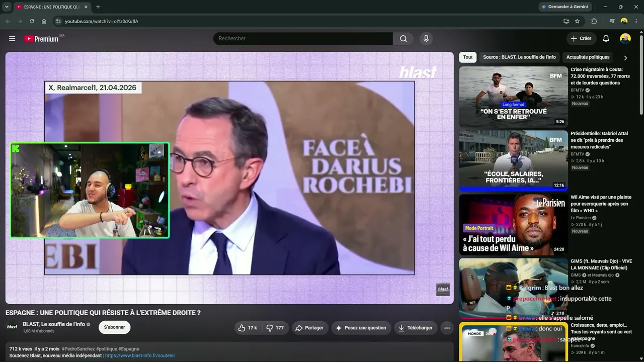Click the Télécharger download button
Screen dimensions: 644x362
[x=416, y=328]
